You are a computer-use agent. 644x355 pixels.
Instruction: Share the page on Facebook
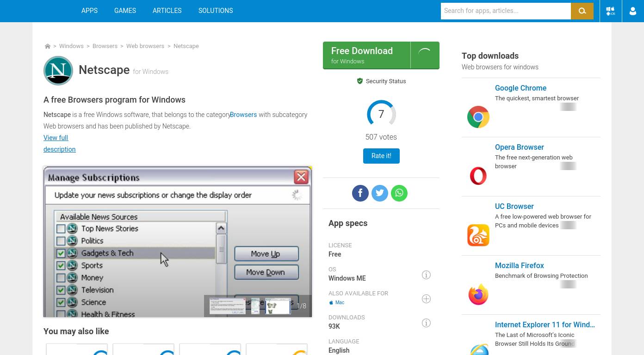360,193
